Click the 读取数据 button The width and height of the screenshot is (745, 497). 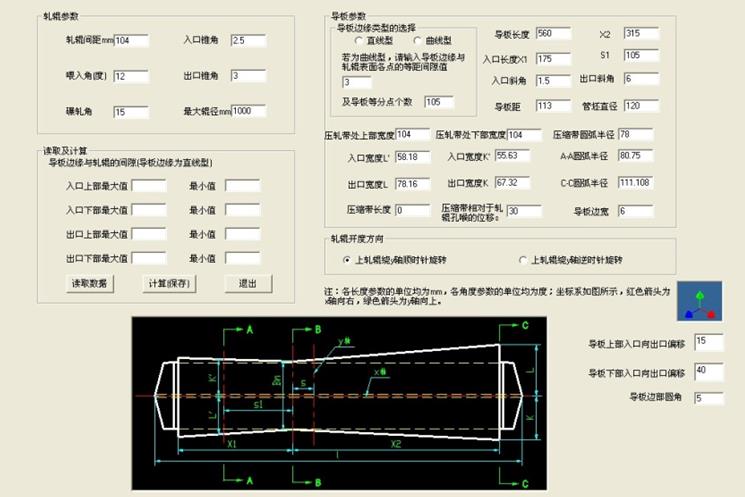[x=90, y=284]
